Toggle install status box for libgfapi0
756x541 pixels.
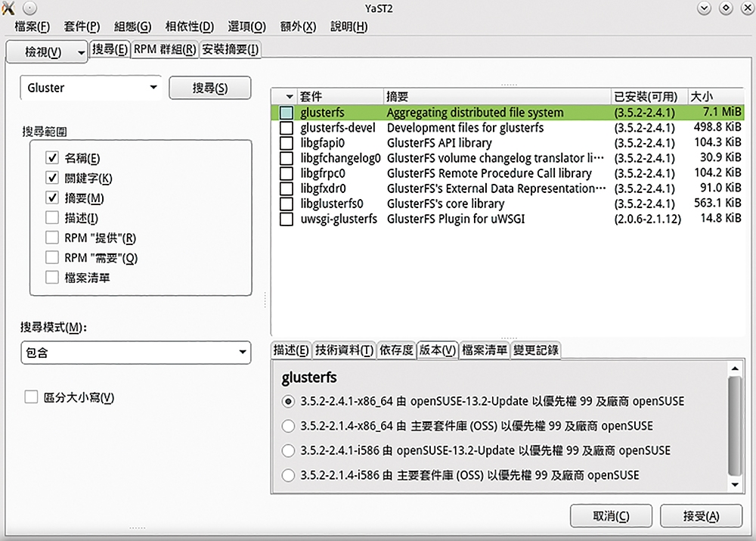coord(287,143)
